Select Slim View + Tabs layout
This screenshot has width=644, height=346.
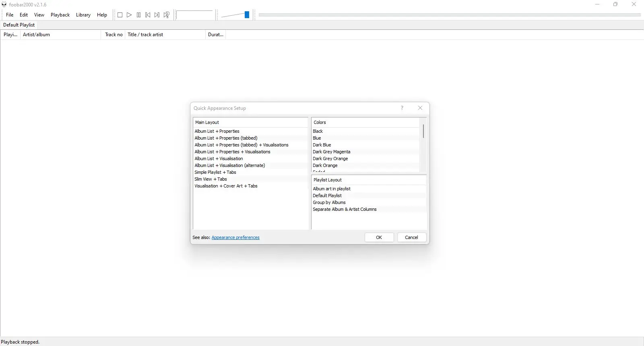pos(250,179)
